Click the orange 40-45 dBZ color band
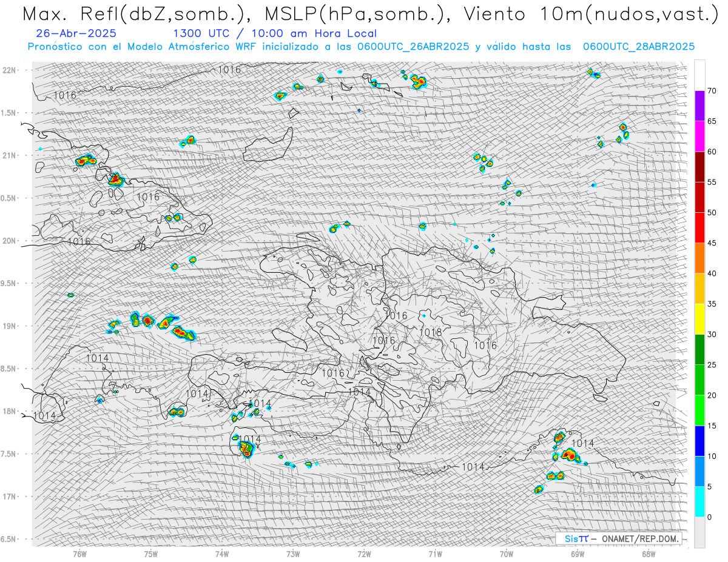This screenshot has width=728, height=562. click(699, 258)
